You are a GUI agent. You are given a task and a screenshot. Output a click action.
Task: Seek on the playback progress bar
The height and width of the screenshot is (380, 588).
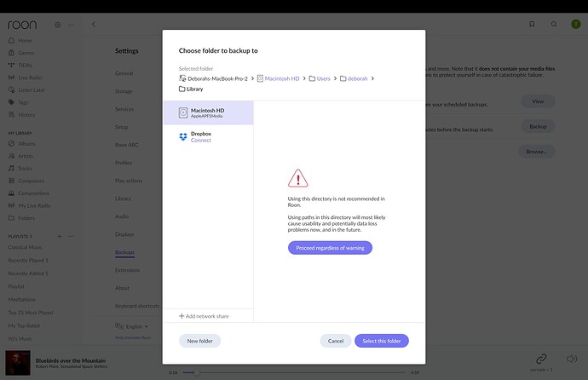(x=294, y=372)
